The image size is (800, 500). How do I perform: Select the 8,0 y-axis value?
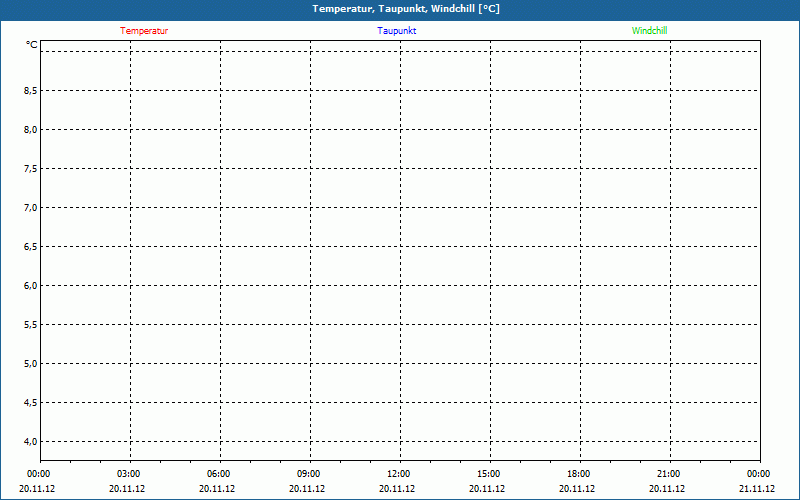pos(31,130)
